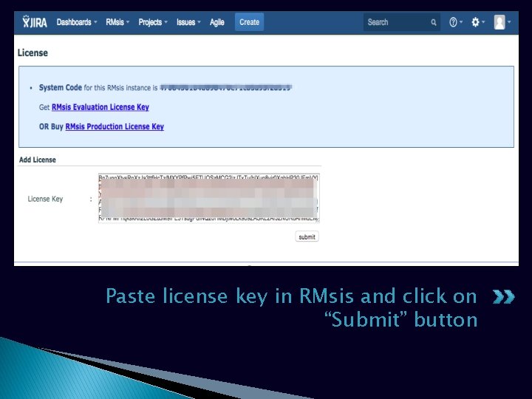The width and height of the screenshot is (532, 399).
Task: Open the help question mark menu
Action: pyautogui.click(x=456, y=22)
